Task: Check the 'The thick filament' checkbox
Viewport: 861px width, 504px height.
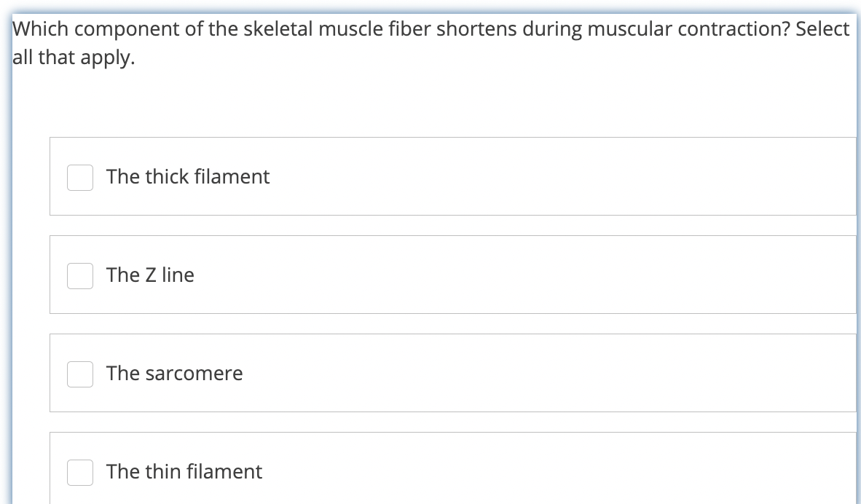Action: (80, 177)
